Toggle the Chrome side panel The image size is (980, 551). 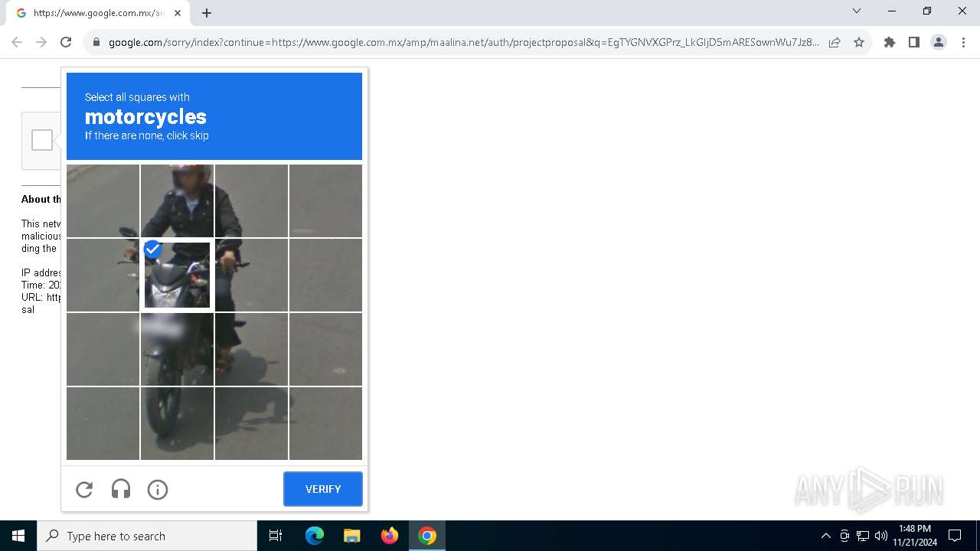click(x=913, y=42)
